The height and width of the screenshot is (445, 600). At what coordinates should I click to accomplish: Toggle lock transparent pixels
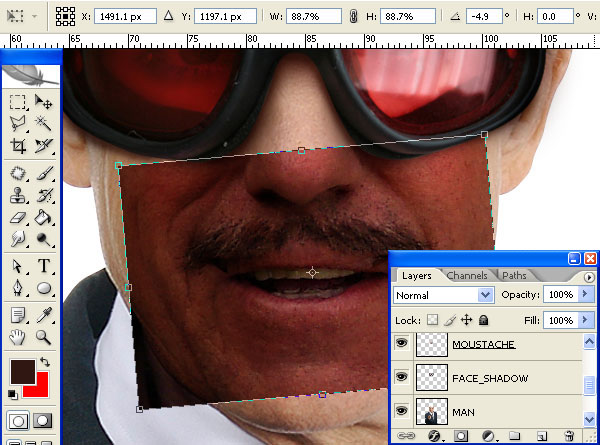(432, 320)
